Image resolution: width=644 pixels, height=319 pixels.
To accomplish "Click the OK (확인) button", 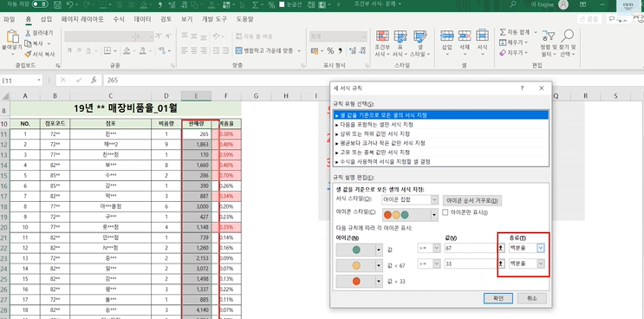I will pyautogui.click(x=498, y=298).
